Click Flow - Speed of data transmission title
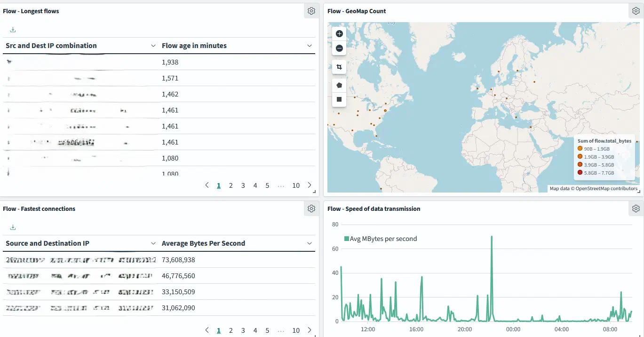The image size is (644, 337). tap(374, 209)
